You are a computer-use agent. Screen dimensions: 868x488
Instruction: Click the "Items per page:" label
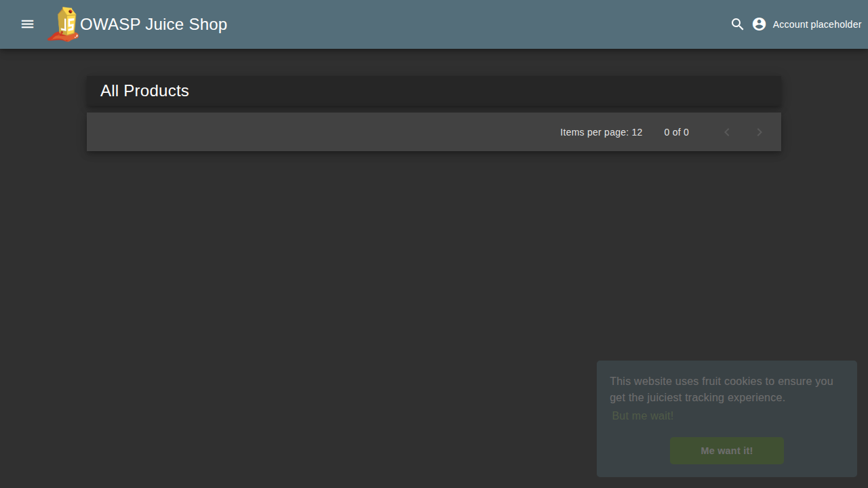[x=594, y=132]
